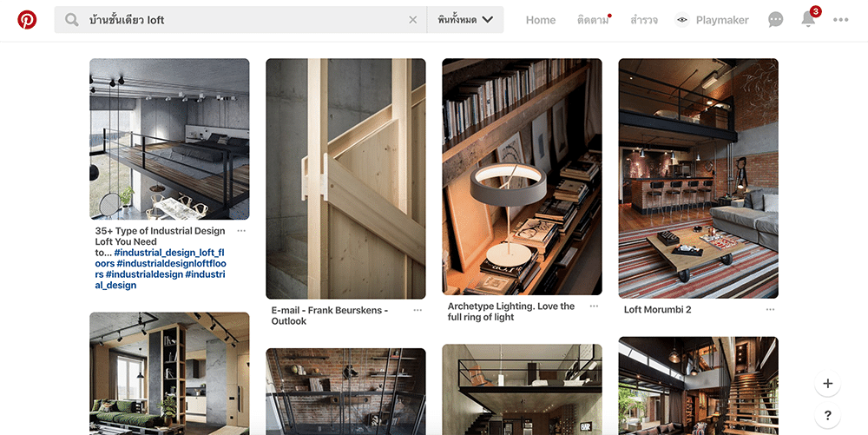Open the help question mark button
Viewport: 868px width, 435px height.
827,415
